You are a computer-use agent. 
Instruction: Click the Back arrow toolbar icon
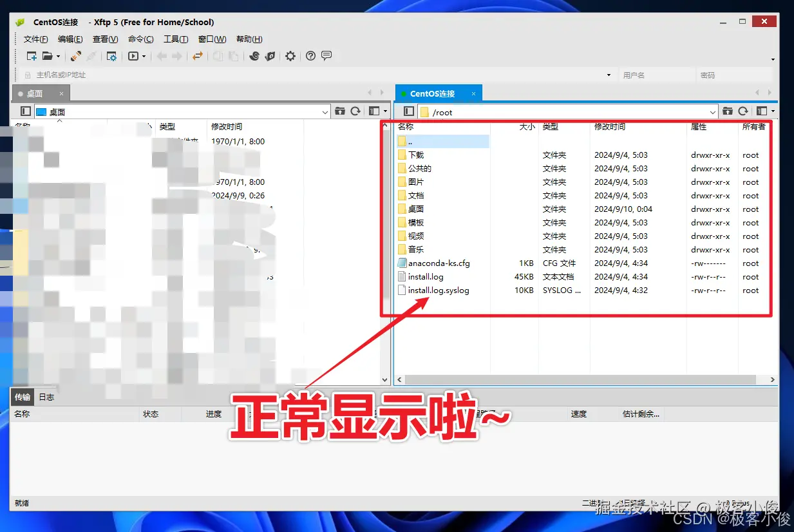[162, 56]
